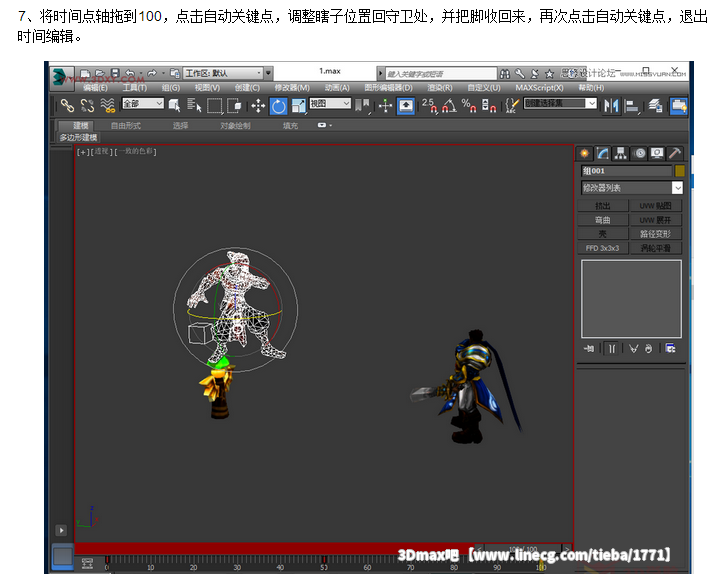This screenshot has height=574, width=710.
Task: Open the 修改器(M) menu
Action: pos(292,87)
